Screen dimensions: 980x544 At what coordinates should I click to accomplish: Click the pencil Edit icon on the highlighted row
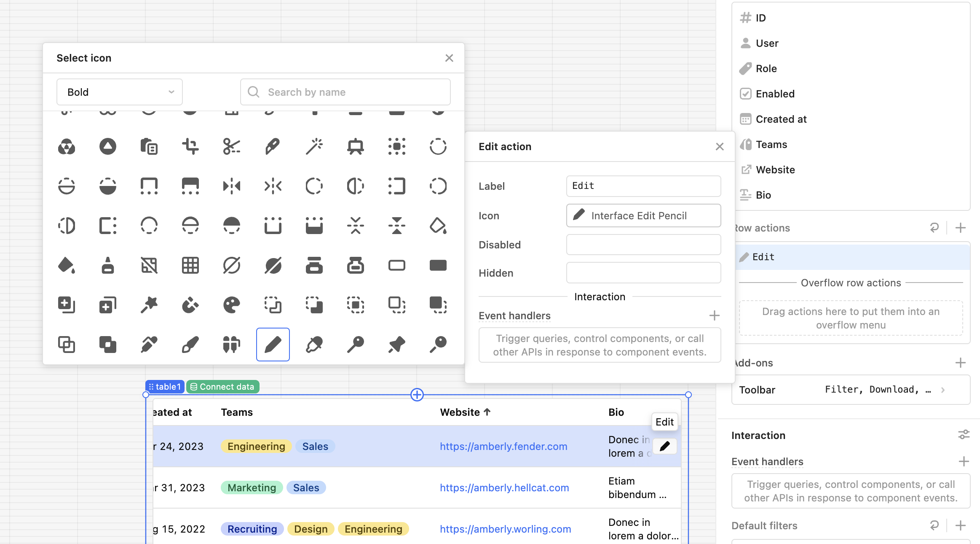[665, 446]
